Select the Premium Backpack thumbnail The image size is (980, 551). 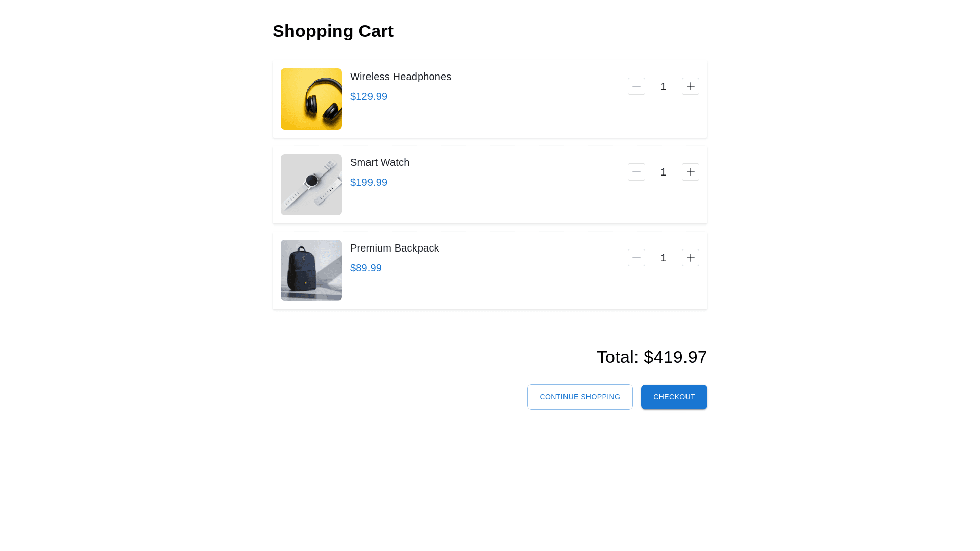(x=311, y=270)
